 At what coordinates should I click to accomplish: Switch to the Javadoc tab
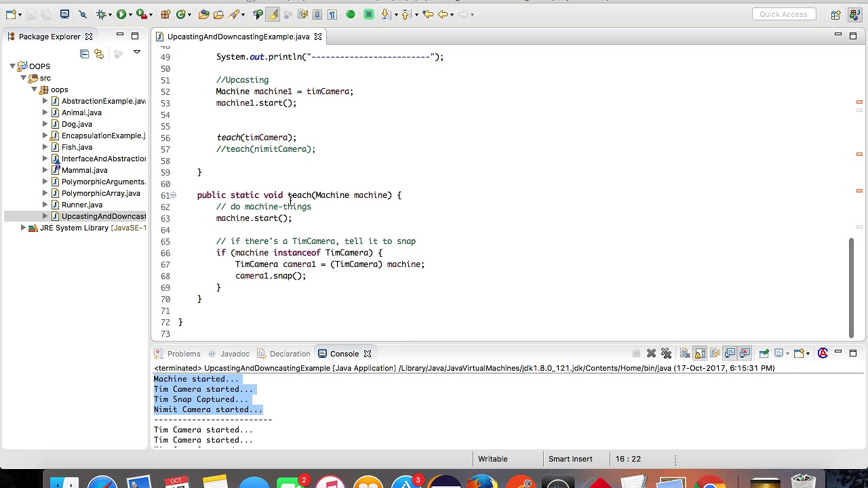(229, 354)
